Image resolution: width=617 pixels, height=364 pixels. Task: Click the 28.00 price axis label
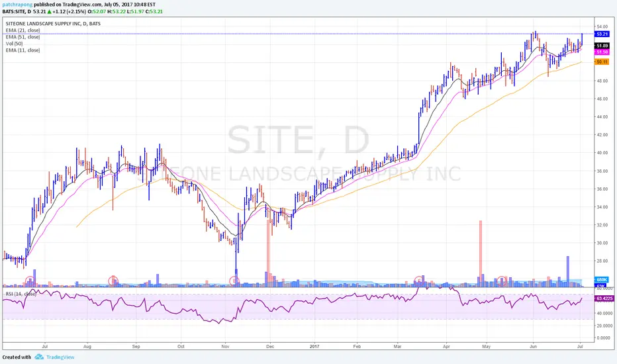(602, 261)
